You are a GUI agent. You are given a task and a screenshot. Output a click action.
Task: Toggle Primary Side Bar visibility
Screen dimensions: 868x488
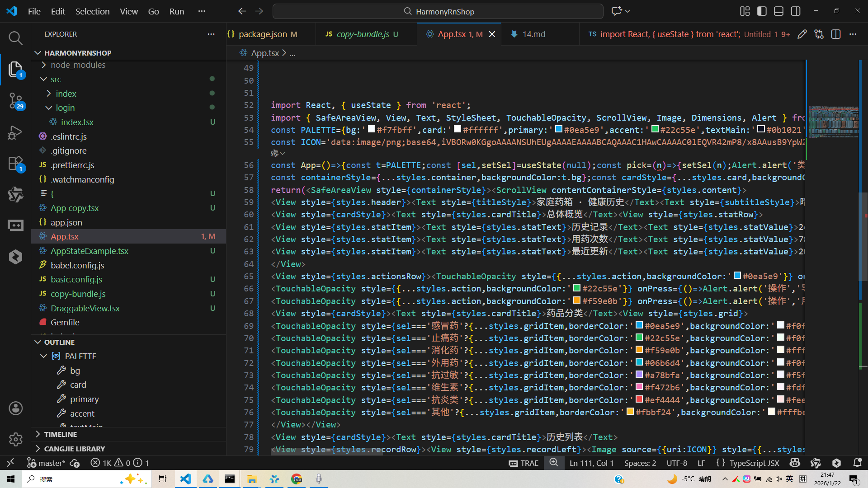[x=762, y=11]
